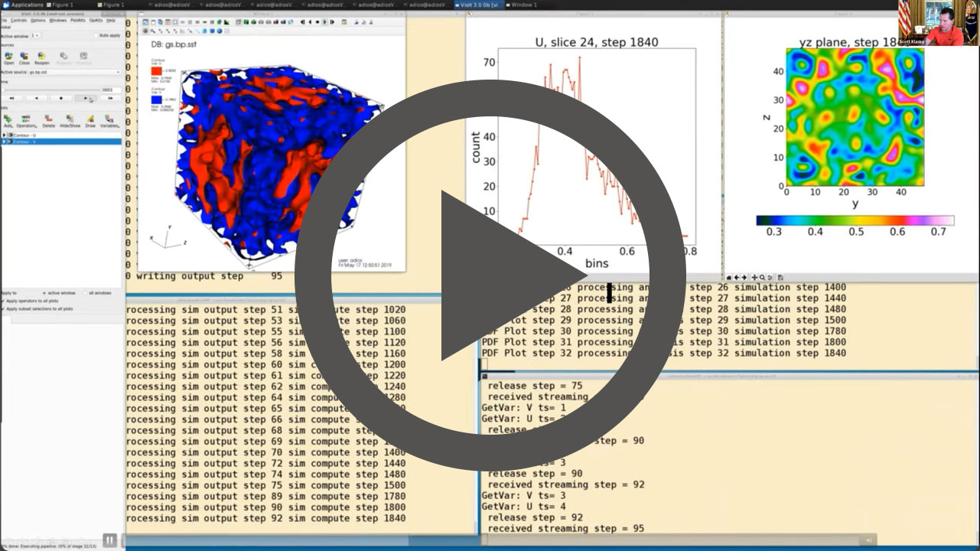
Task: Toggle the Auto apply checkbox
Action: point(96,35)
